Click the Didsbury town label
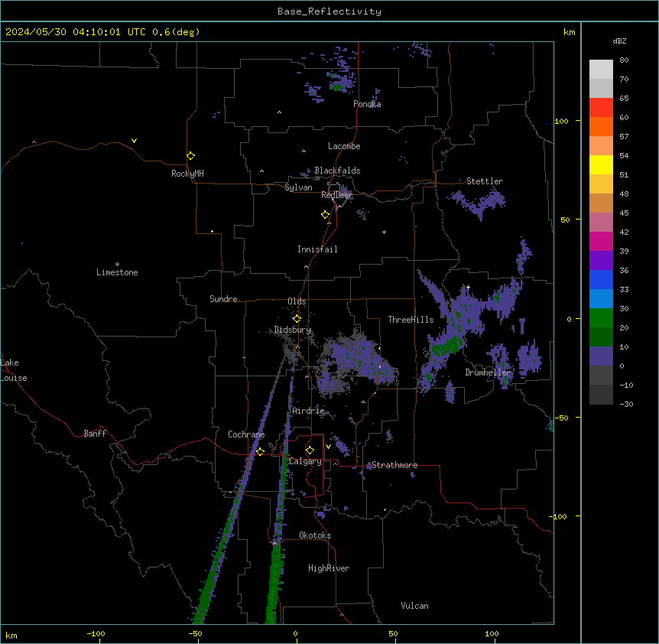659x644 pixels. 293,330
